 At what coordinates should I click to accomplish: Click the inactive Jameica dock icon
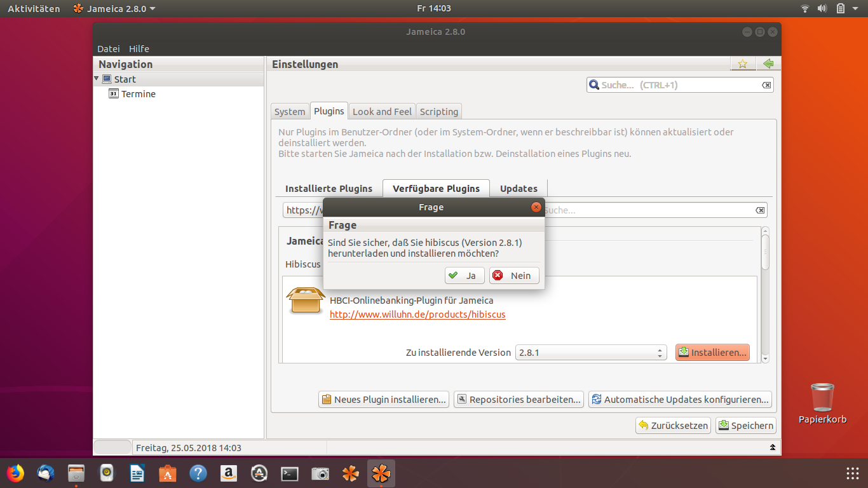point(351,473)
